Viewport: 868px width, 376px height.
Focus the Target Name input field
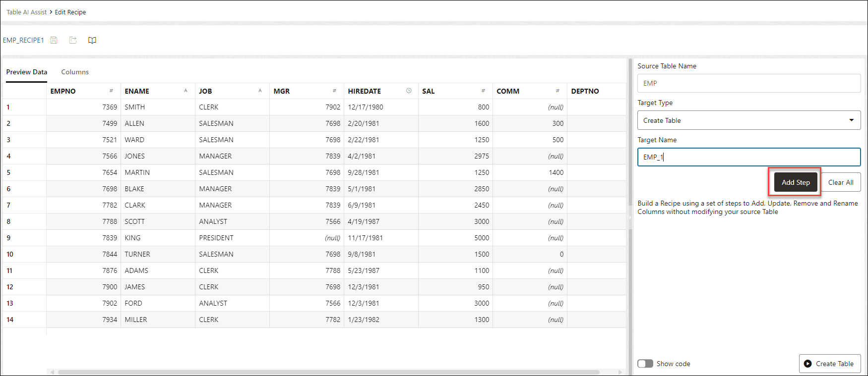748,157
